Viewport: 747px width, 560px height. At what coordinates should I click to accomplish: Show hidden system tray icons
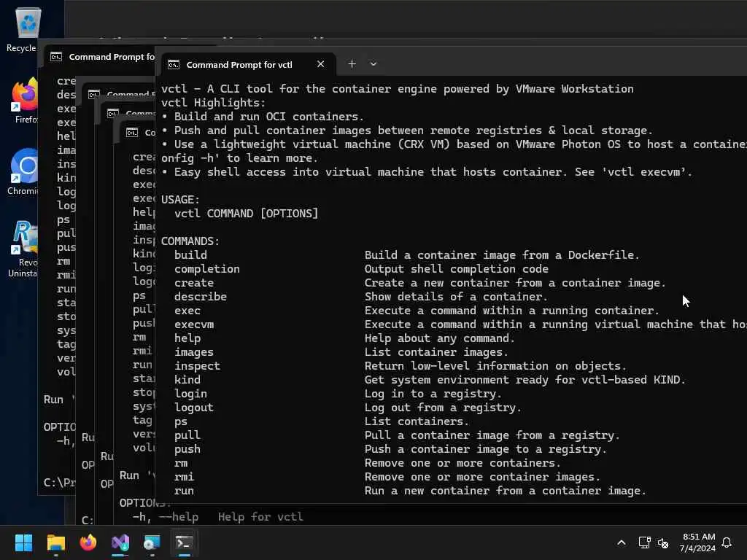622,542
